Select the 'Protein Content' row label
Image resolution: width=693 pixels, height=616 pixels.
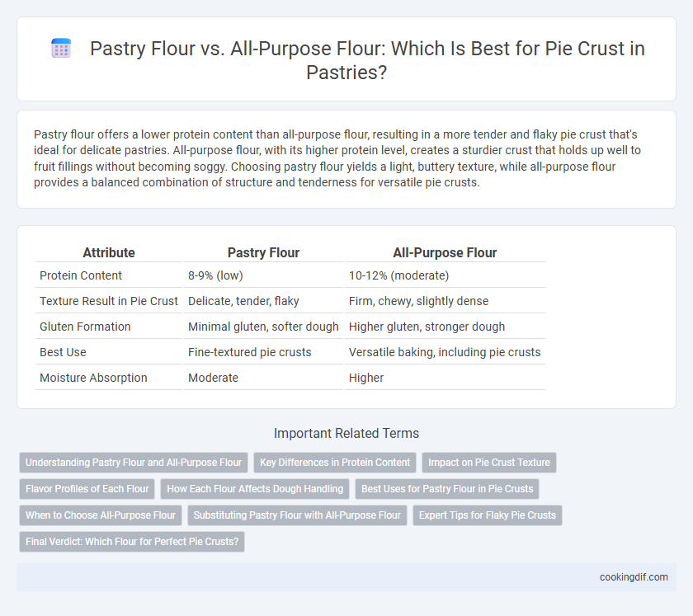point(81,275)
